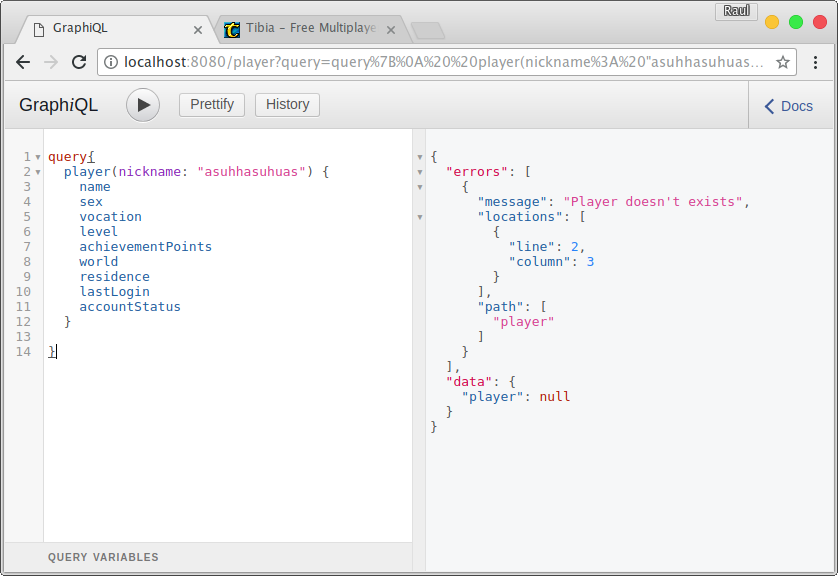
Task: Click the level field on line 6
Action: (99, 231)
